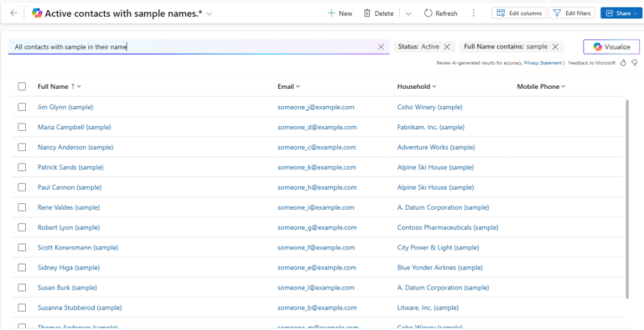
Task: Open contact Maria Campbell (sample)
Action: pos(75,127)
